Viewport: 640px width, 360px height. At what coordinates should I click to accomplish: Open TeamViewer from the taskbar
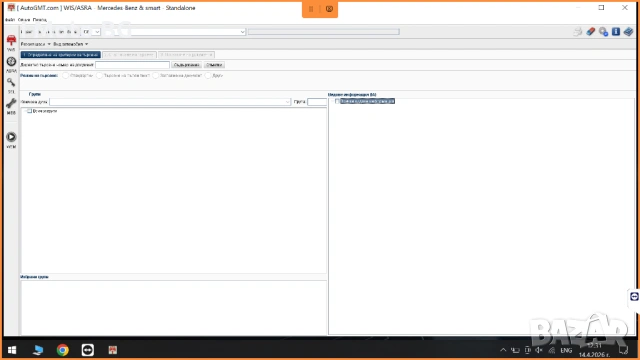[x=88, y=350]
